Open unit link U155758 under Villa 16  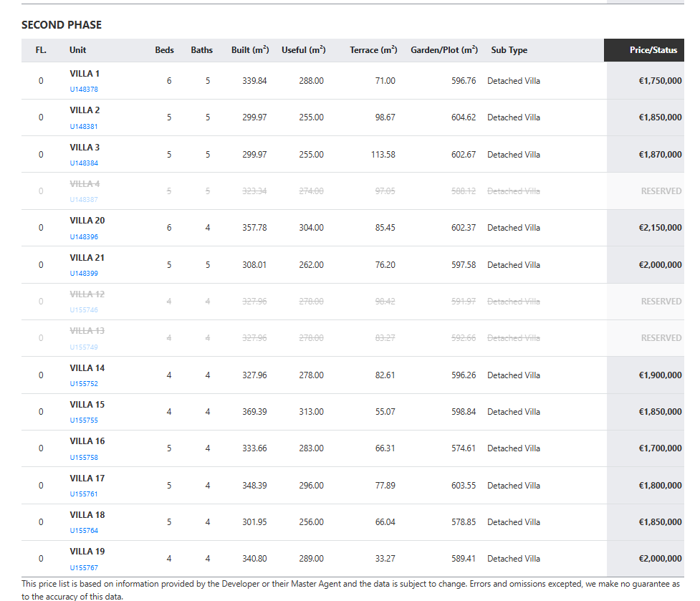tap(84, 457)
